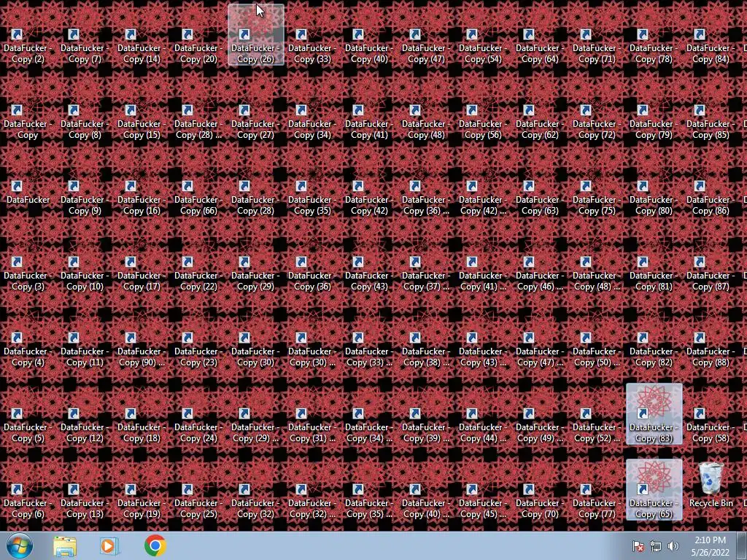Click the network tray icon
This screenshot has width=747, height=560.
coord(656,546)
